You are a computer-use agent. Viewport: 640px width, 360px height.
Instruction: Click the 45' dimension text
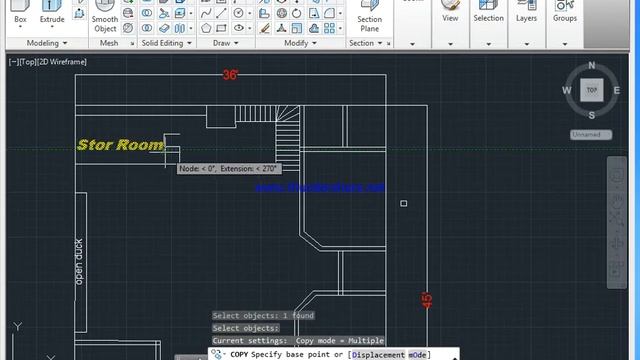pyautogui.click(x=427, y=301)
